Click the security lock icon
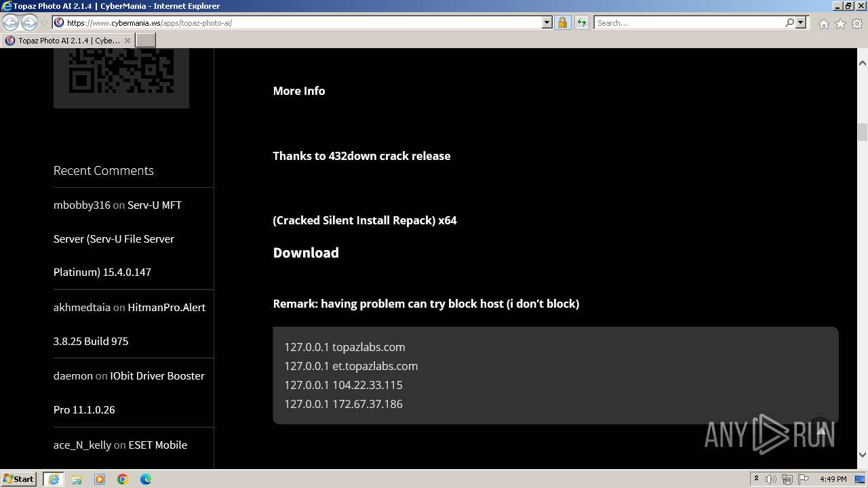The image size is (868, 488). coord(562,22)
